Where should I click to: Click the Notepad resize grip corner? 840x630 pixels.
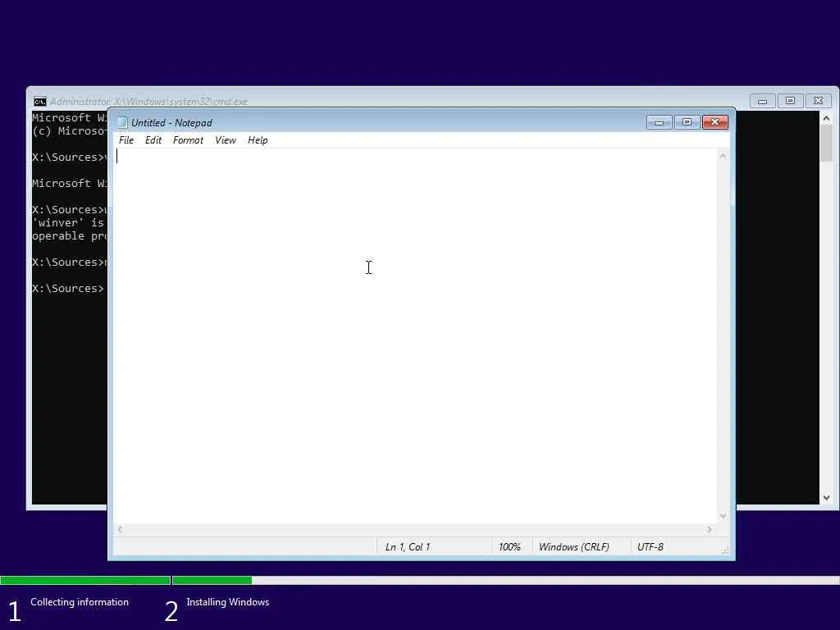[725, 550]
